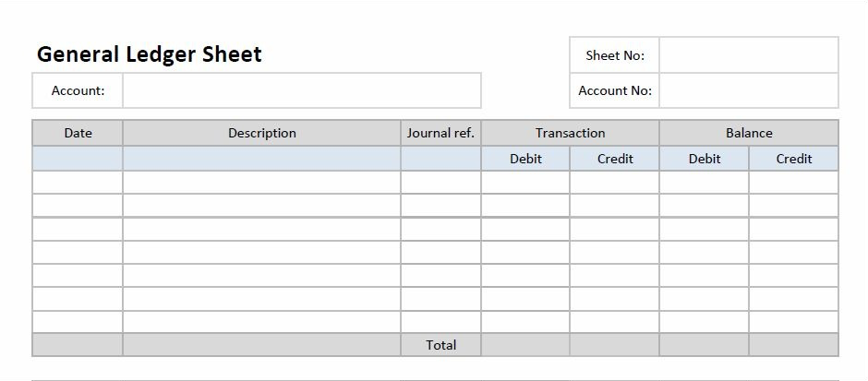Click the Balance Debit subheader
Viewport: 868px width, 381px height.
(705, 159)
